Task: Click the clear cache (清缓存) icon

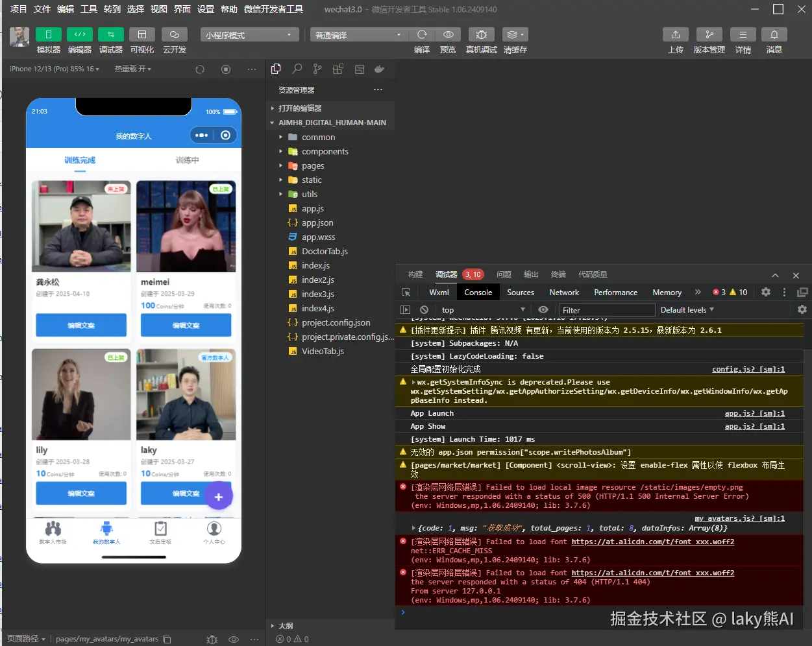Action: tap(515, 34)
